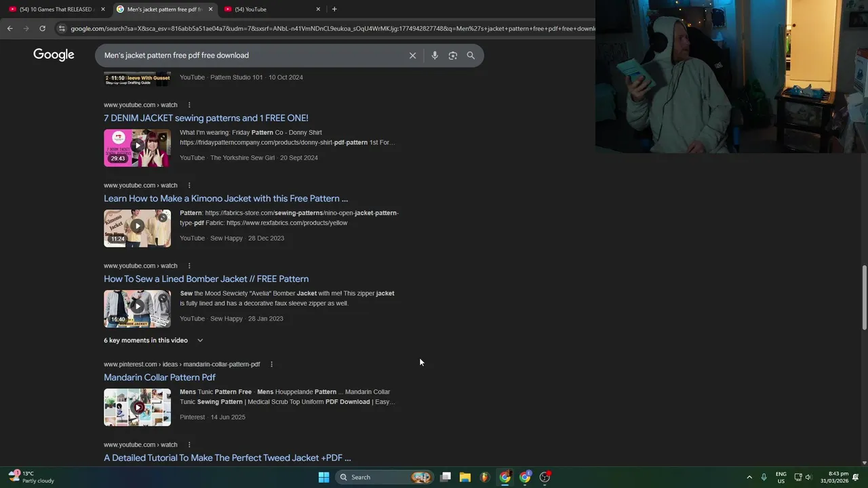Click the Windows taskbar Search box
Viewport: 868px width, 488px height.
click(384, 477)
